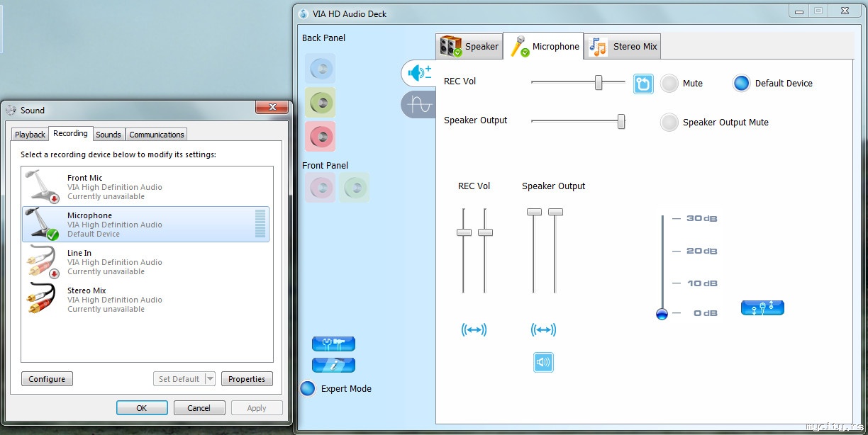Click the blue back panel jack icon
This screenshot has height=435, width=868.
(320, 69)
